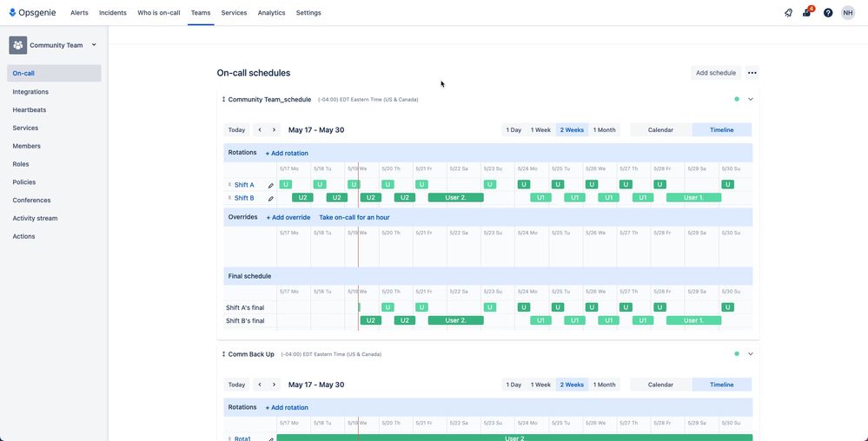
Task: Open the NH user avatar menu
Action: (x=847, y=13)
